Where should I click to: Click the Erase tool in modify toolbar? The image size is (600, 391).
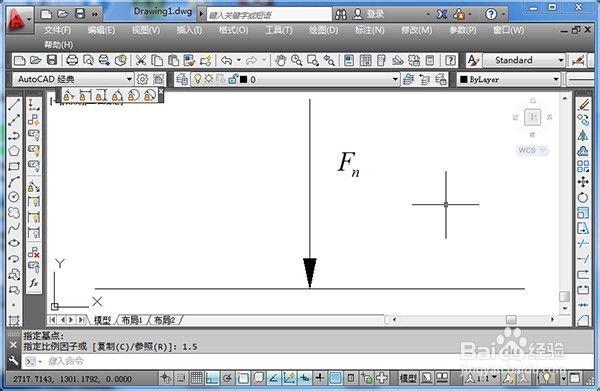tap(583, 104)
